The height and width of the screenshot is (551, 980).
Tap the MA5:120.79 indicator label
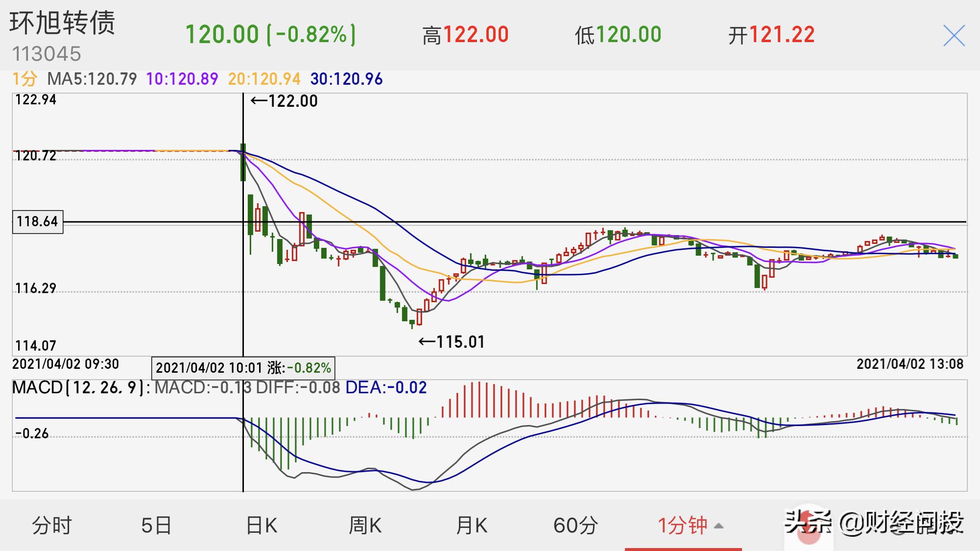coord(92,79)
